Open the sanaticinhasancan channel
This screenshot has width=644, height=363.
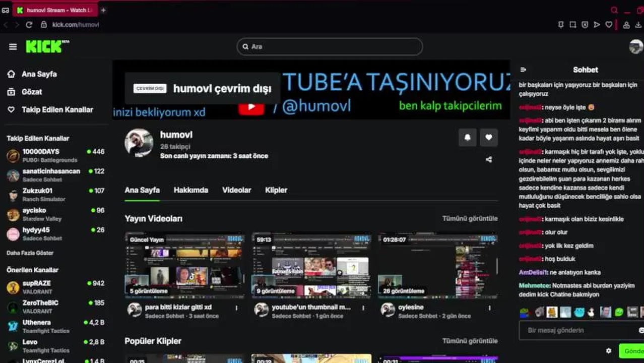click(x=55, y=175)
